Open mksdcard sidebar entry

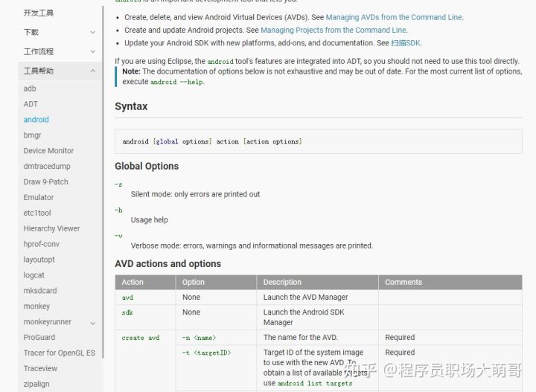point(40,291)
